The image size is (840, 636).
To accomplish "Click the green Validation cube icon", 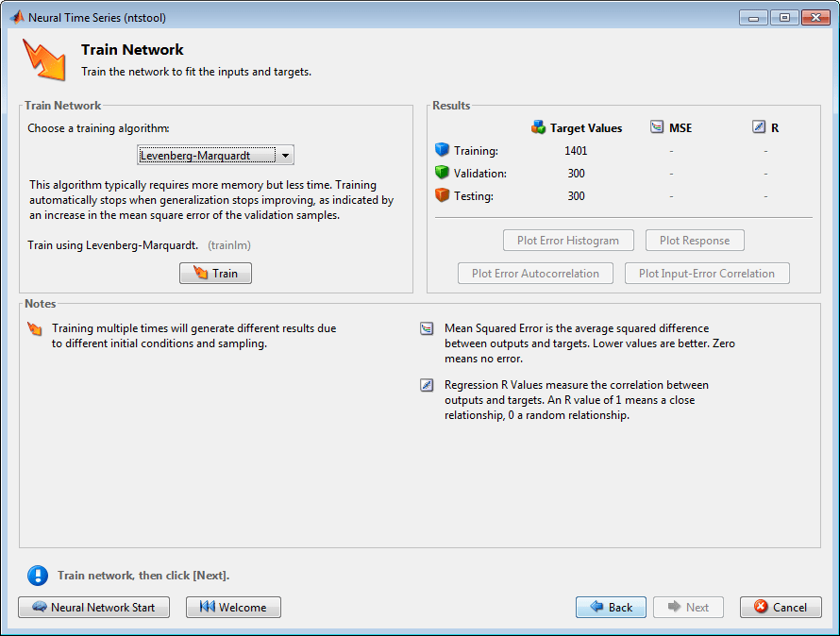I will pyautogui.click(x=442, y=173).
